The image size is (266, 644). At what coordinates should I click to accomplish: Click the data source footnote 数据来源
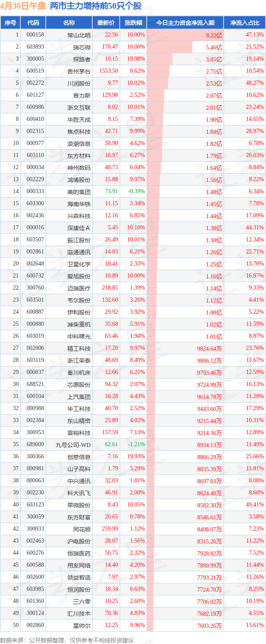click(x=68, y=640)
